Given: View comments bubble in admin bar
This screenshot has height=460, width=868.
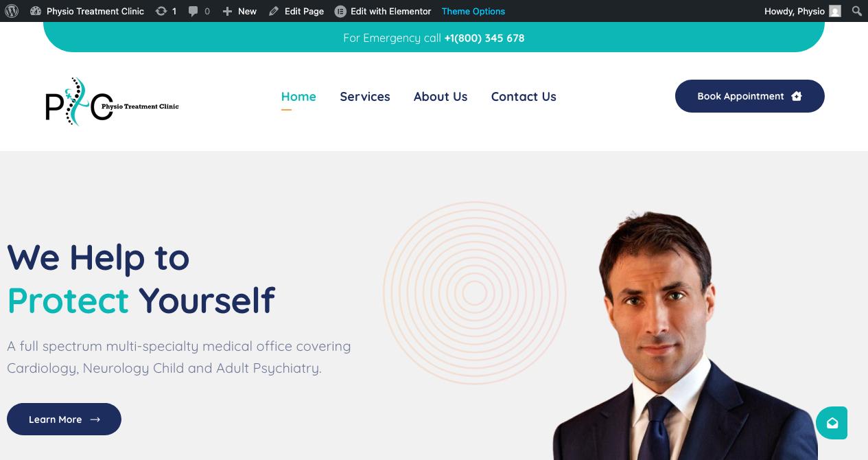Looking at the screenshot, I should (x=193, y=11).
